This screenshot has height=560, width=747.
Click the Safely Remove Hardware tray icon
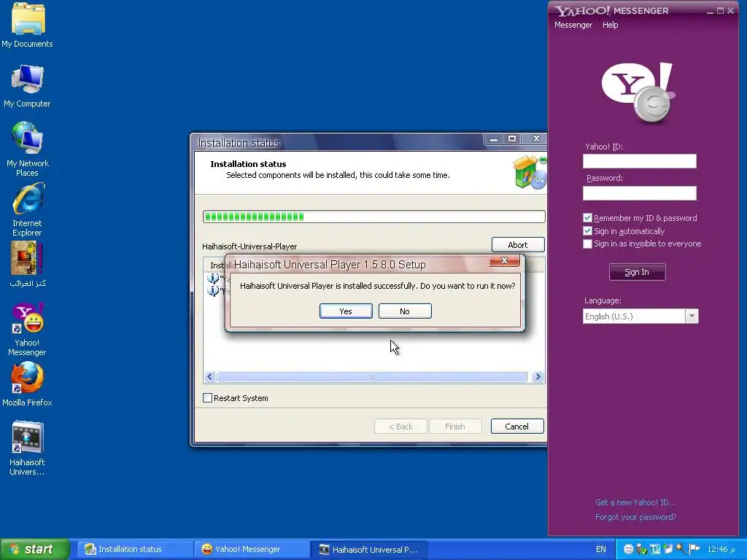641,549
